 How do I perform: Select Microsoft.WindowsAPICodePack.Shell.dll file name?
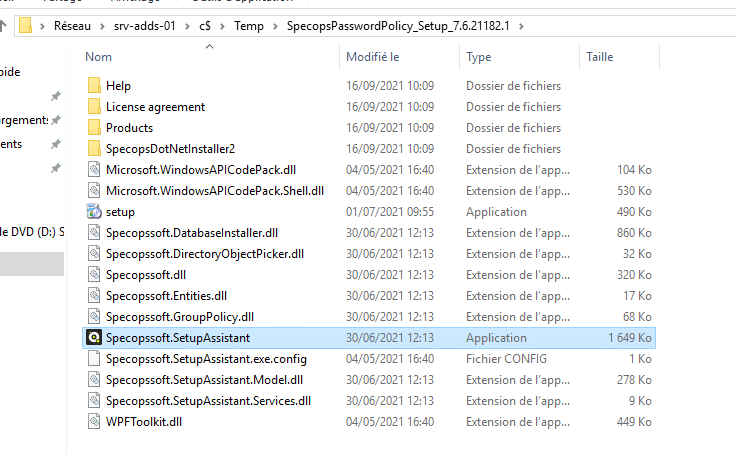(x=215, y=191)
